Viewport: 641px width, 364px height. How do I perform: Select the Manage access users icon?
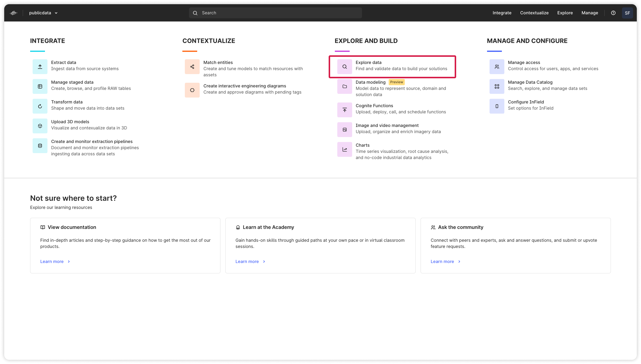pos(497,66)
